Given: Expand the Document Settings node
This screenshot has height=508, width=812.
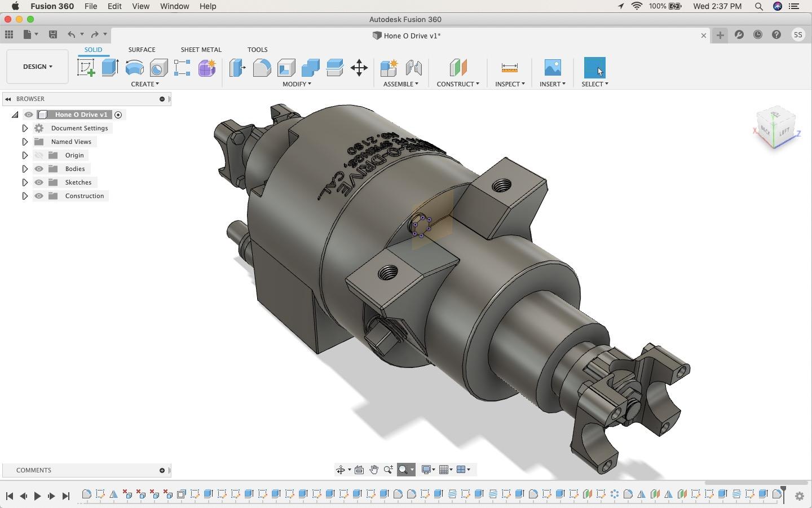Looking at the screenshot, I should tap(25, 128).
